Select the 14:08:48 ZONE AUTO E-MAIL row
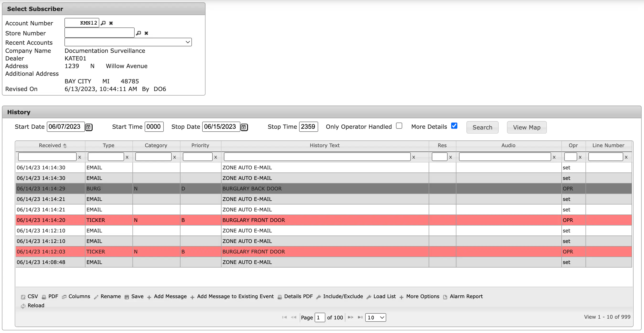Image resolution: width=644 pixels, height=333 pixels. click(x=323, y=262)
